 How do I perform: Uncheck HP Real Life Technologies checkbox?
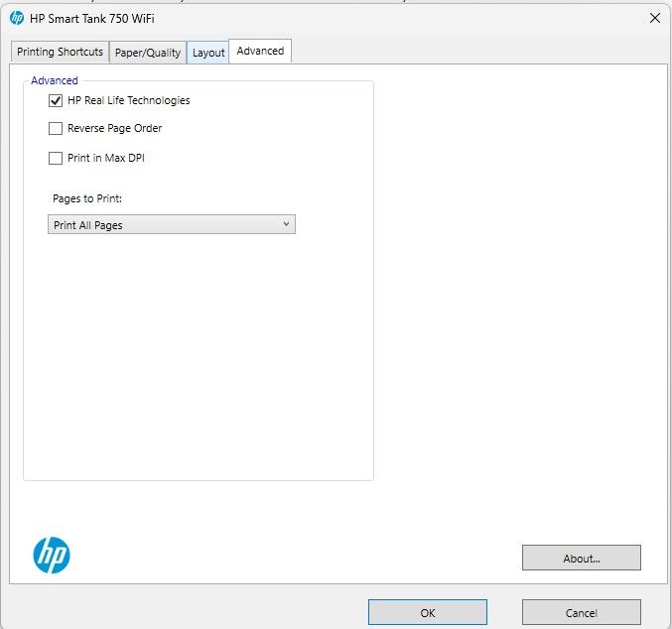(x=56, y=100)
